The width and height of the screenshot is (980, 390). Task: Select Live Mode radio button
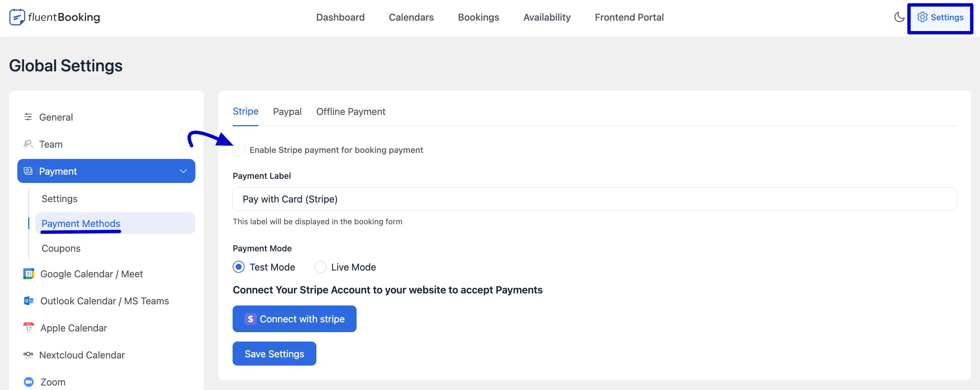click(x=320, y=267)
